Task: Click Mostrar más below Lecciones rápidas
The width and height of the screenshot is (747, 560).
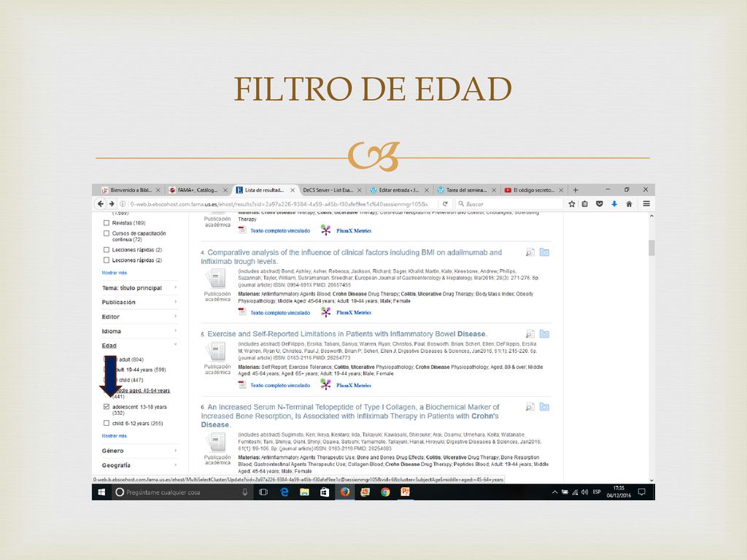Action: 115,273
